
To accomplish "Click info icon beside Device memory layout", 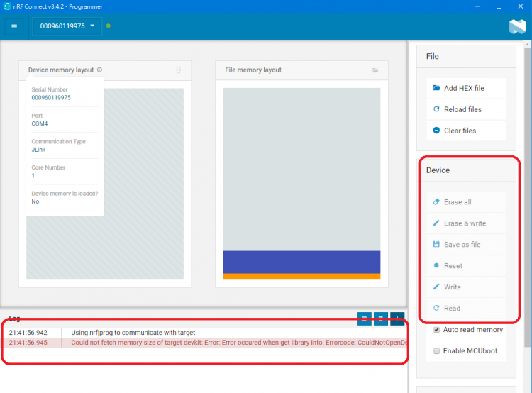I will [99, 70].
